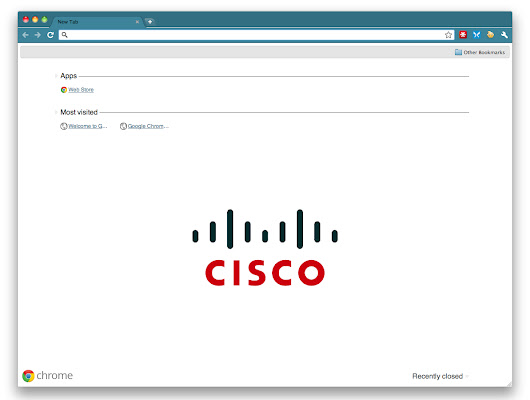Collapse the Apps section
This screenshot has width=530, height=400.
[56, 76]
